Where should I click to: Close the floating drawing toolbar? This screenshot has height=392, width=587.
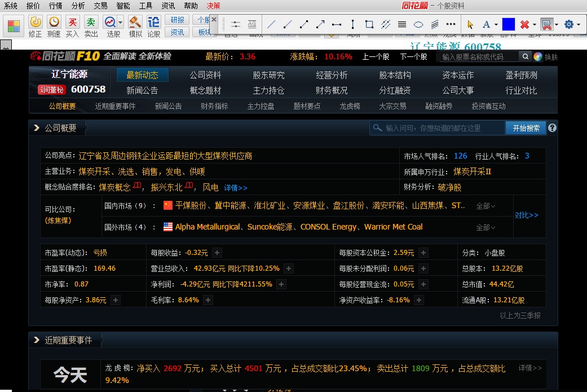tap(214, 20)
